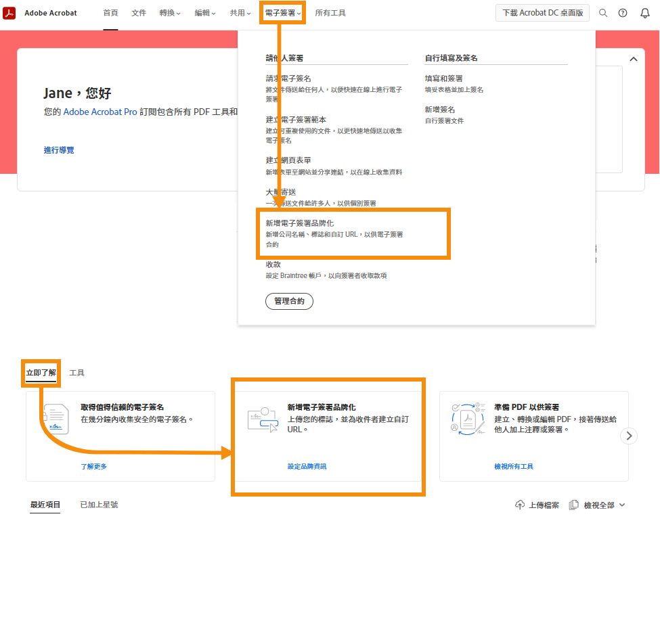The image size is (660, 644).
Task: Open the 文件 menu item
Action: 139,13
